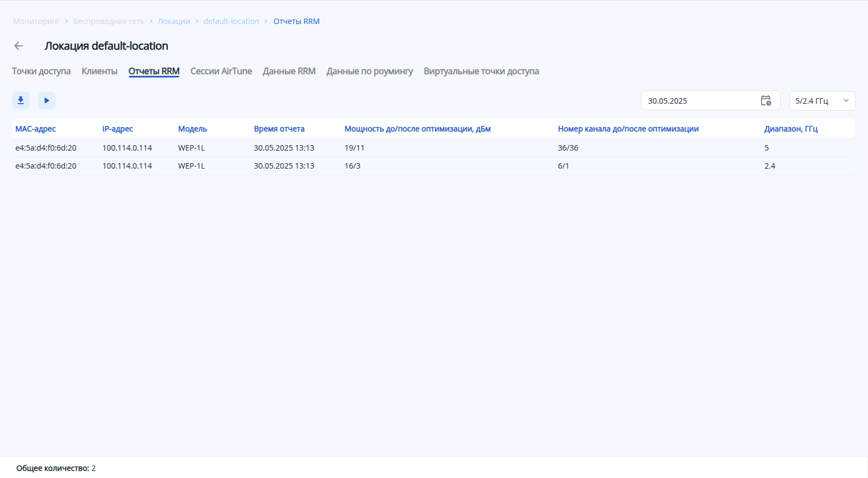Open the calendar date picker icon
868x478 pixels.
[x=765, y=101]
